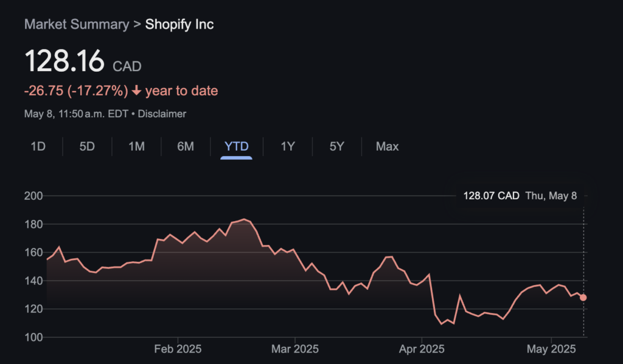Click the 200 y-axis label

pyautogui.click(x=33, y=196)
